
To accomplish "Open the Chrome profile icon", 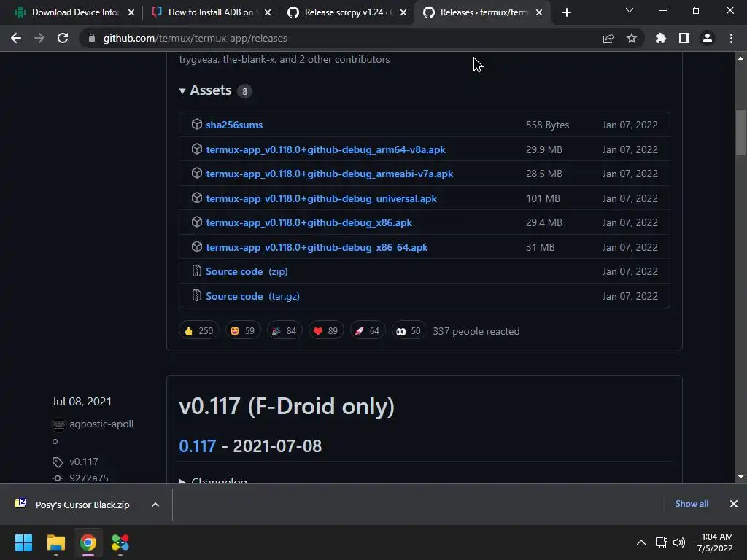I will click(708, 38).
